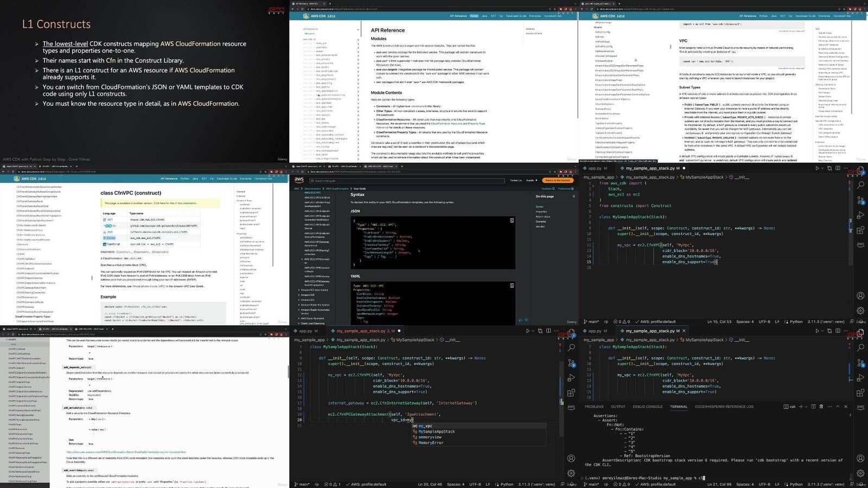Click the Kill Terminal trash icon
868x488 pixels.
click(821, 407)
